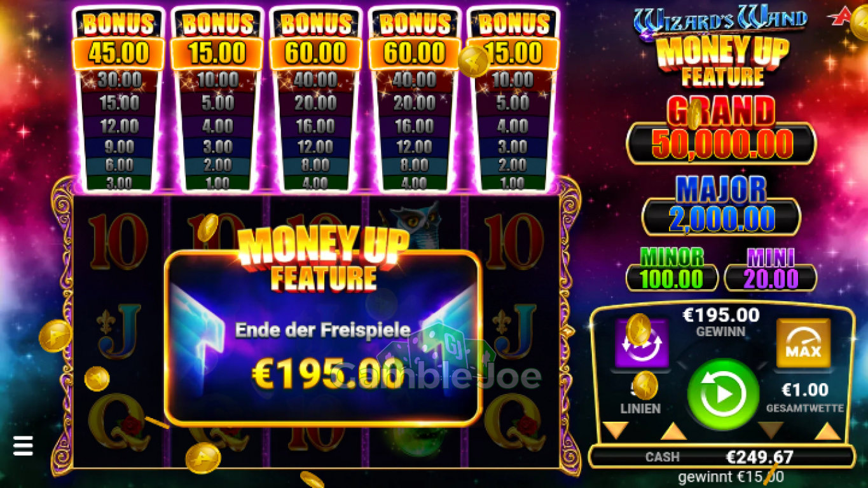Viewport: 868px width, 488px height.
Task: Click the Wizard's Wand game logo
Action: click(x=720, y=19)
